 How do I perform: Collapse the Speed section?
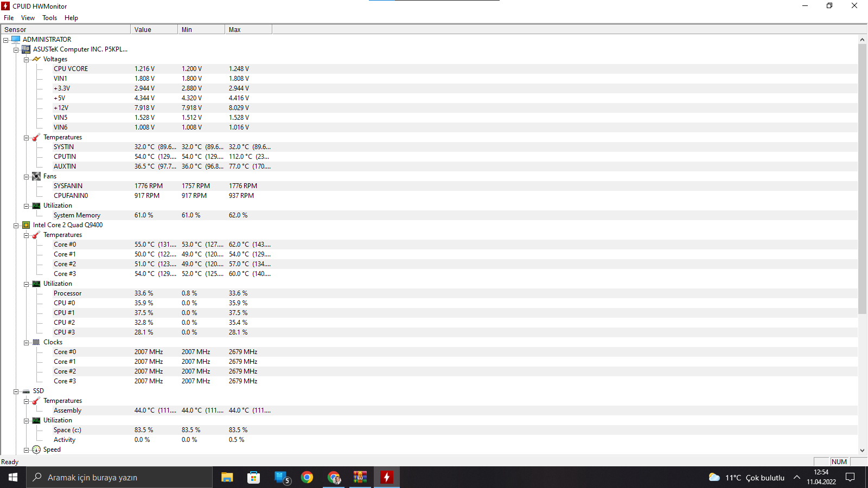pos(26,450)
